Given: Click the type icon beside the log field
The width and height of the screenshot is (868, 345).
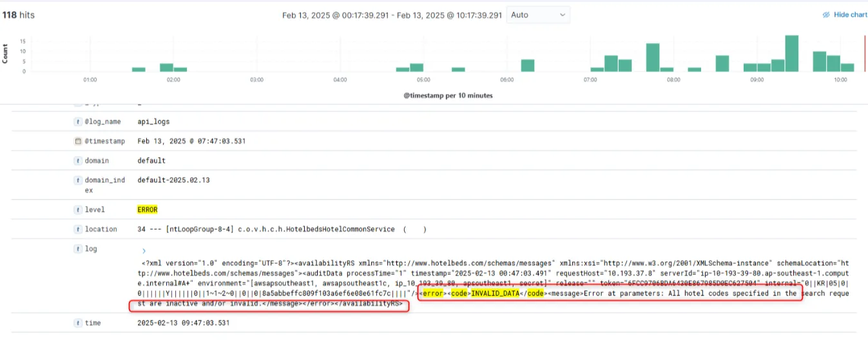Looking at the screenshot, I should (78, 248).
